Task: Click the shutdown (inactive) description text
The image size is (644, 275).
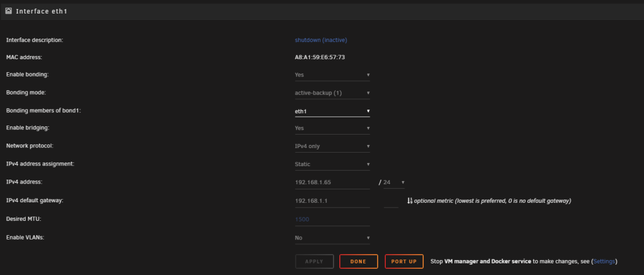Action: 321,40
